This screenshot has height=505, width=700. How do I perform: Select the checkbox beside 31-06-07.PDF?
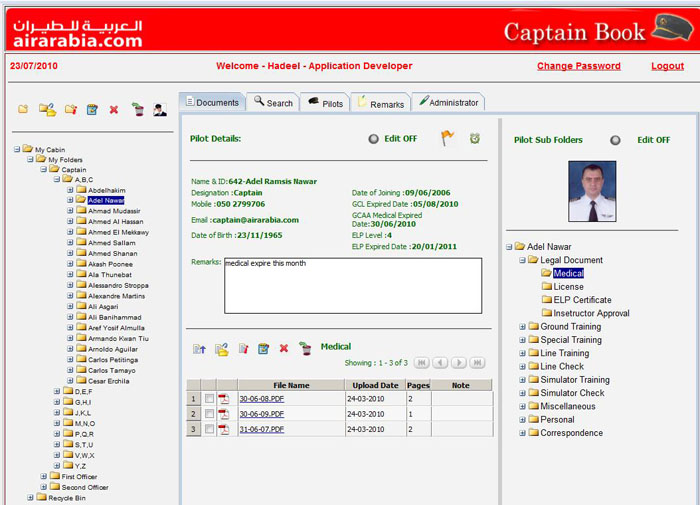(x=209, y=428)
